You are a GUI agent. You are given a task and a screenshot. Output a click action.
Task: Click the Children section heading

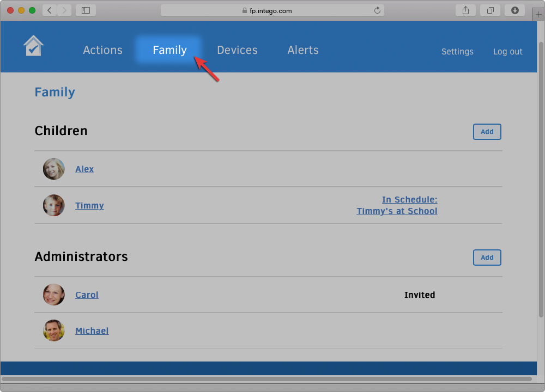61,131
